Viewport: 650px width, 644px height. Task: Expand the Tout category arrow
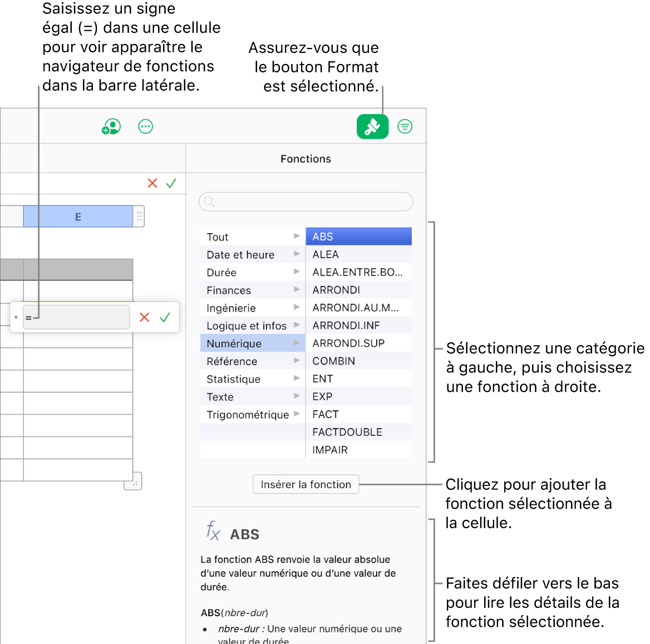(297, 236)
